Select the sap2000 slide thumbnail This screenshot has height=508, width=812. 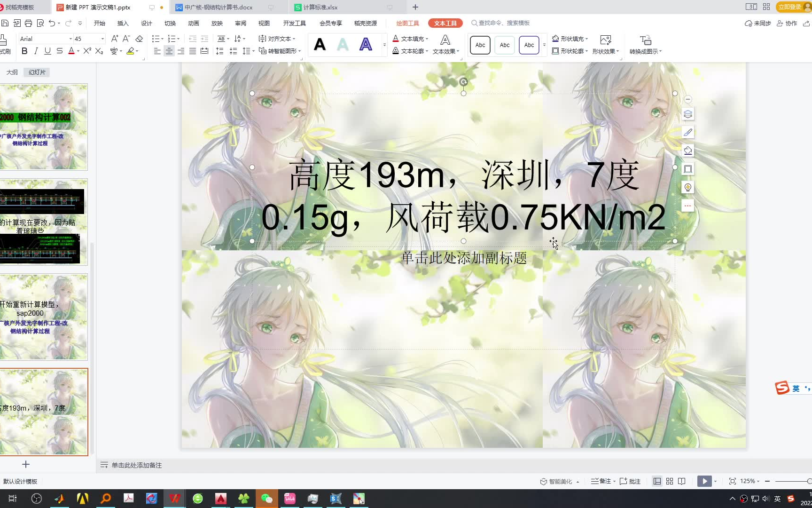tap(44, 317)
